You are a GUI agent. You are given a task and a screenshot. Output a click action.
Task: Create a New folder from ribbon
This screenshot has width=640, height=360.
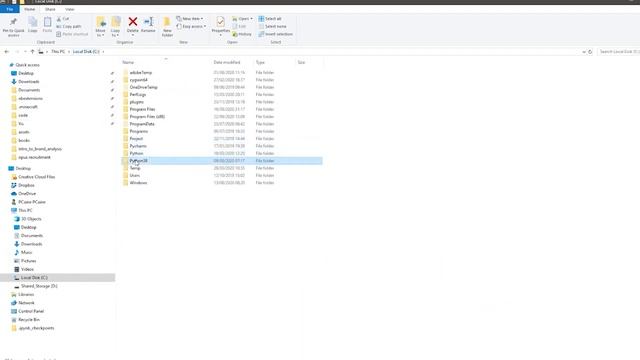tap(167, 27)
